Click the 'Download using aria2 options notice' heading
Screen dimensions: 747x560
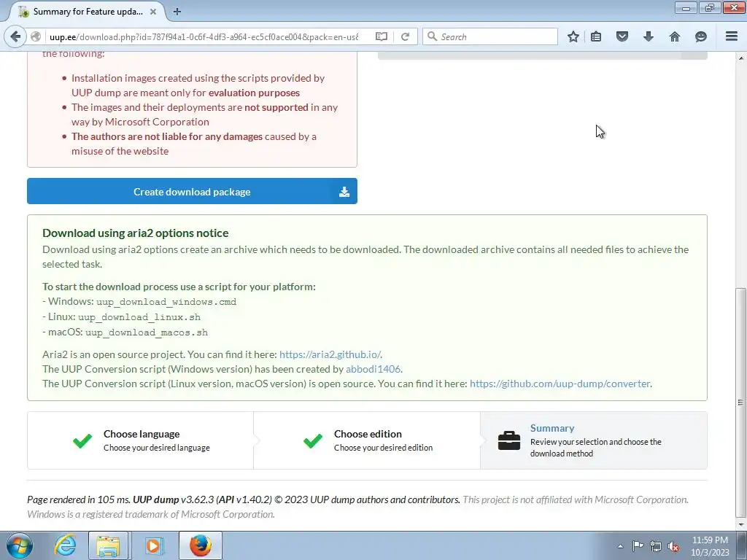coord(135,233)
